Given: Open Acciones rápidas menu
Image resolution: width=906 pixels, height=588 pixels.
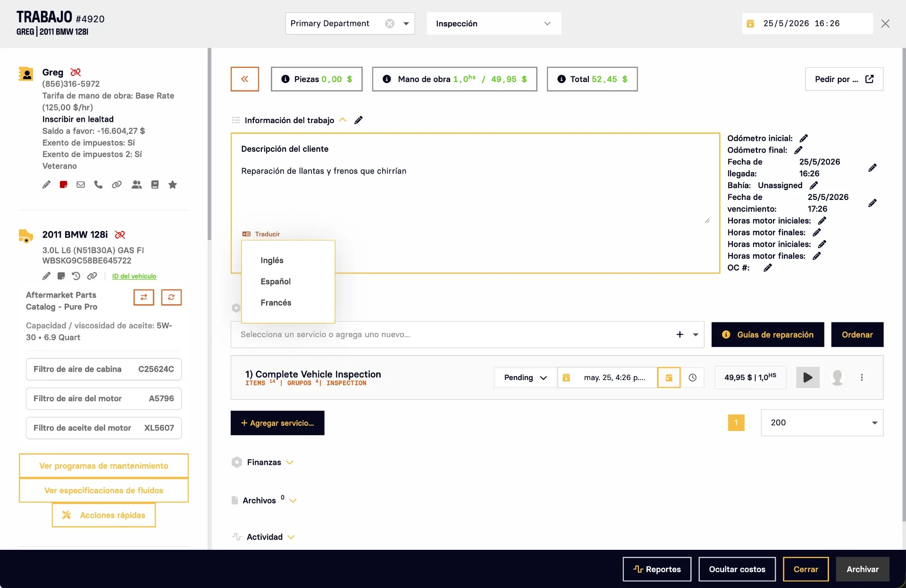Looking at the screenshot, I should (104, 515).
